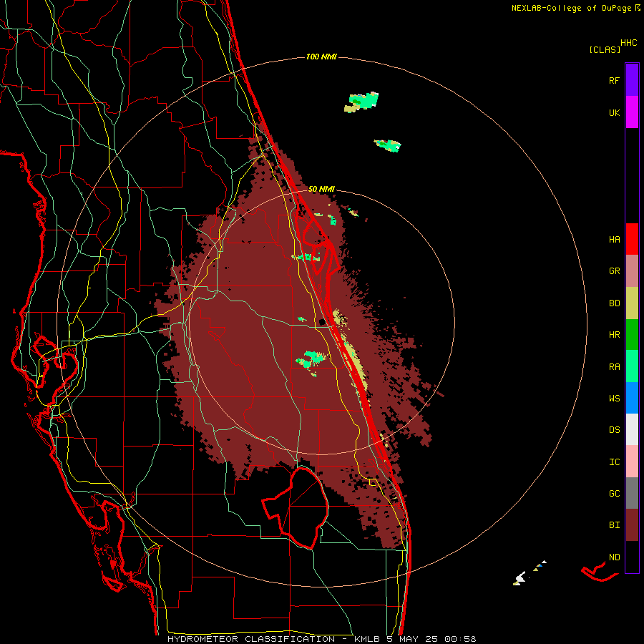Click the ND black legend swatch
This screenshot has width=644, height=644.
[x=632, y=557]
